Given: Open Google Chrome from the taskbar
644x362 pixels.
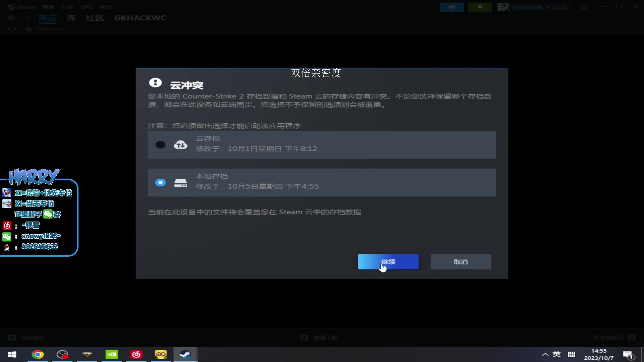Looking at the screenshot, I should 38,355.
